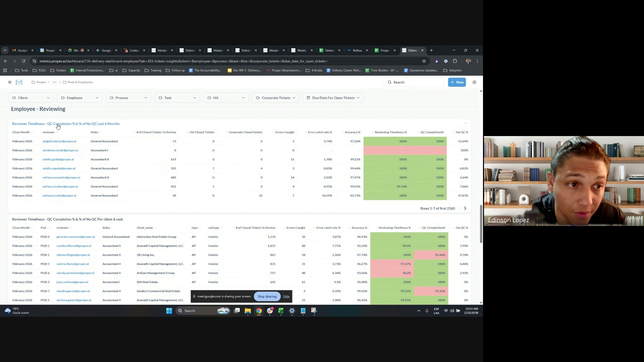Click the blue New button

[457, 82]
